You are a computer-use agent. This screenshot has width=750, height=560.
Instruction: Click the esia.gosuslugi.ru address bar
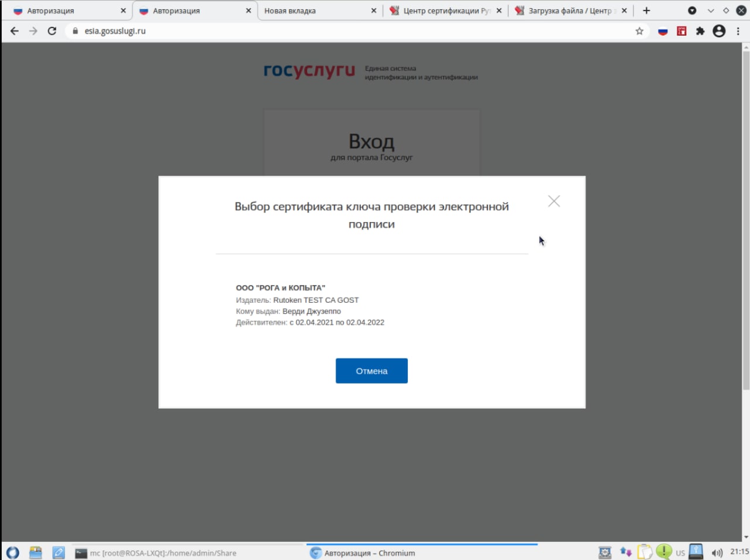(x=352, y=31)
